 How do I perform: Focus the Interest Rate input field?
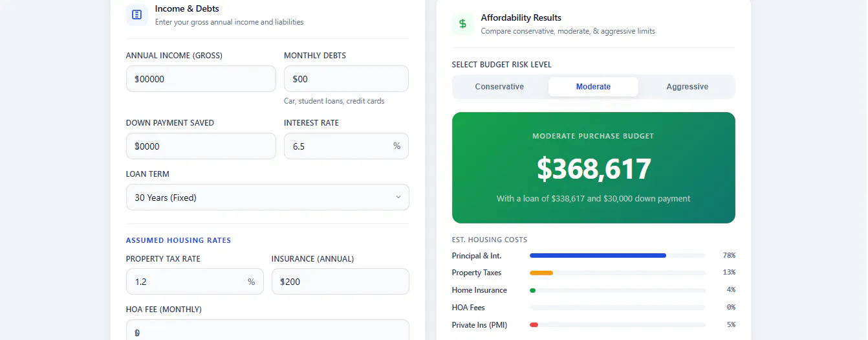[x=346, y=146]
